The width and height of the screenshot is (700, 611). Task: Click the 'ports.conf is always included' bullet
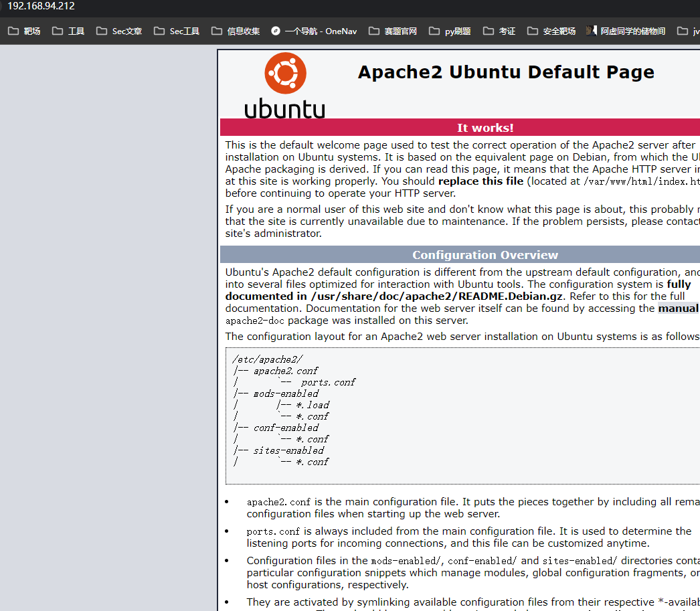click(x=468, y=537)
